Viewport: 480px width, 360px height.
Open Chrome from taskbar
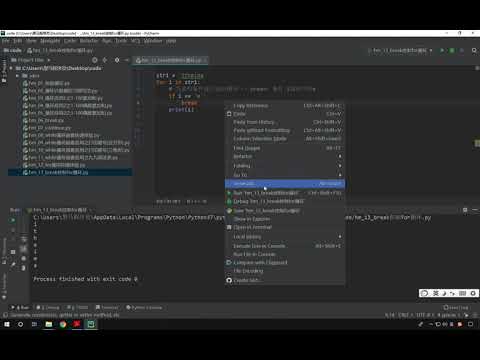(x=63, y=324)
